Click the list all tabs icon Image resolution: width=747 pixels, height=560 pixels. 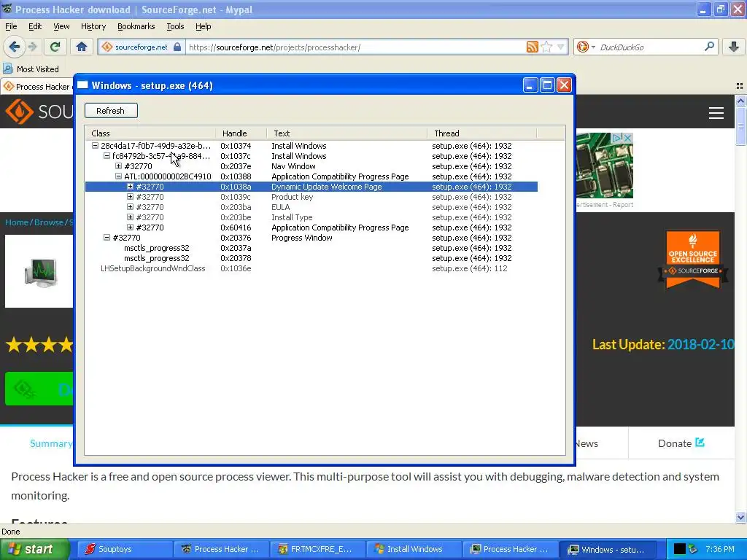tap(740, 86)
